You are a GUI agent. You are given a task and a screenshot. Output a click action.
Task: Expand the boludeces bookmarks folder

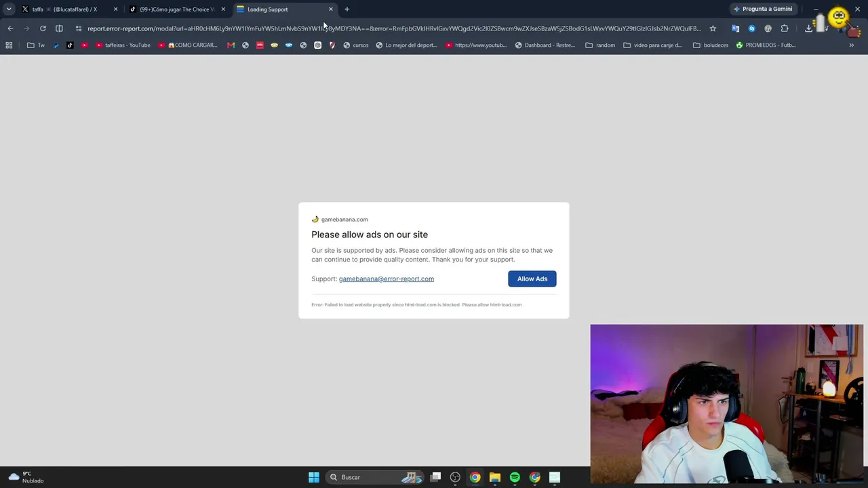[x=710, y=45]
